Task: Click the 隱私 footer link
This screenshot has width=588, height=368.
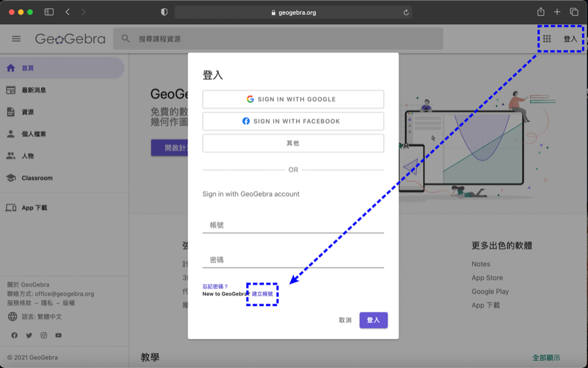Action: click(47, 303)
